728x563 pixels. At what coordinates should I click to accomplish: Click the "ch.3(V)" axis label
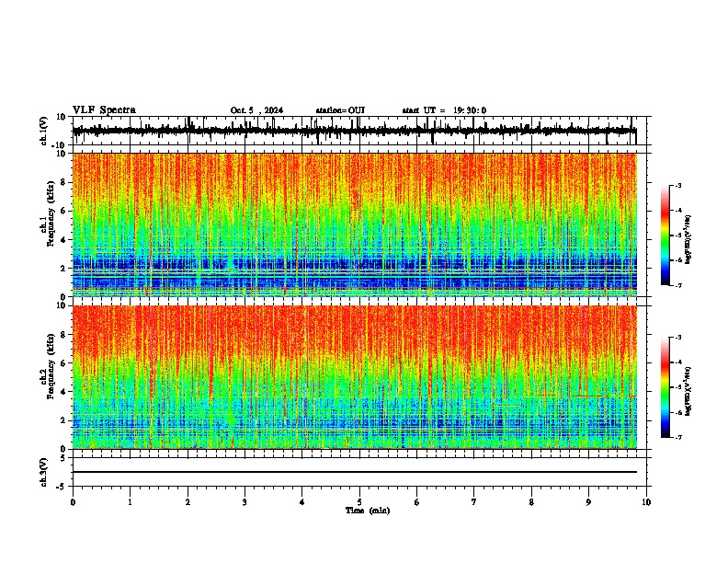pos(44,472)
